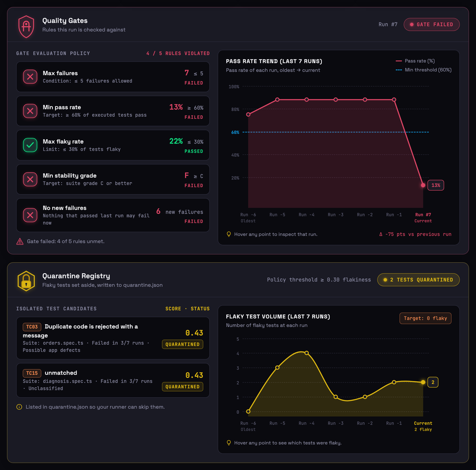
Task: Click the failed X icon for Max failures
Action: tap(30, 77)
